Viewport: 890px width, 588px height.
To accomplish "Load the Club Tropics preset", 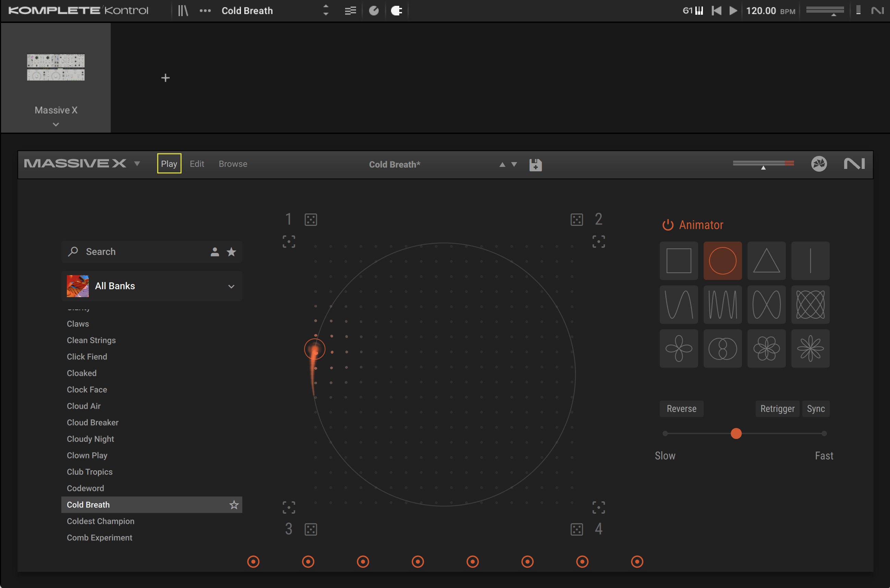I will point(89,472).
